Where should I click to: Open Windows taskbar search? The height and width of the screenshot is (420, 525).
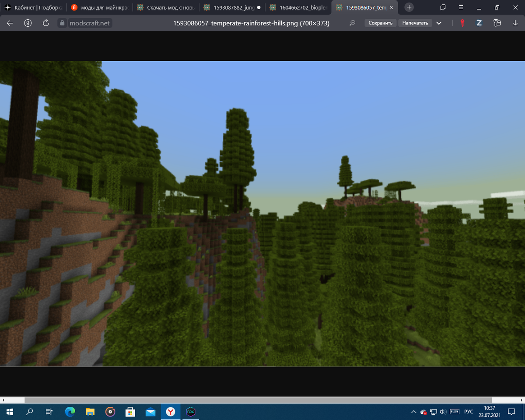[x=30, y=412]
